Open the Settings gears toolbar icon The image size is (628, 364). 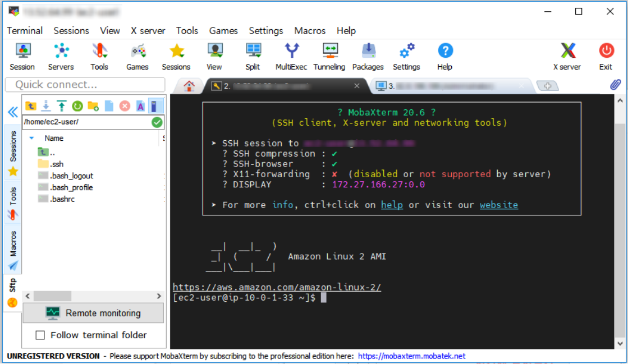point(406,57)
